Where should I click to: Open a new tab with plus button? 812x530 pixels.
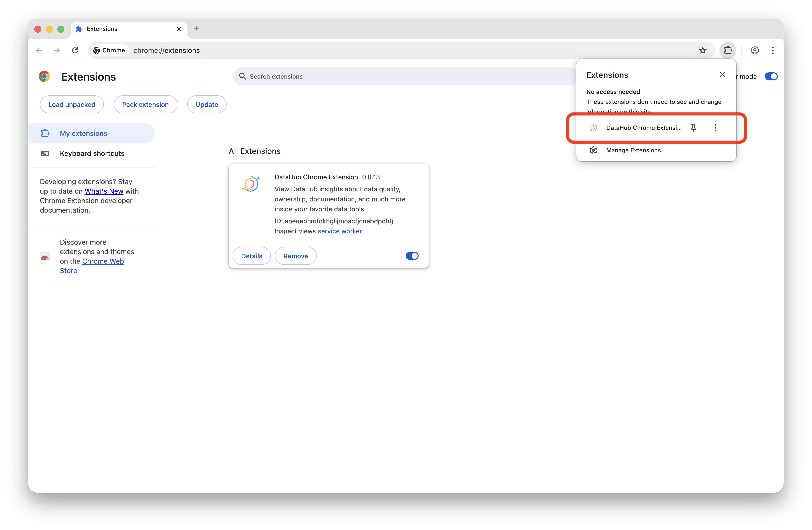coord(197,29)
